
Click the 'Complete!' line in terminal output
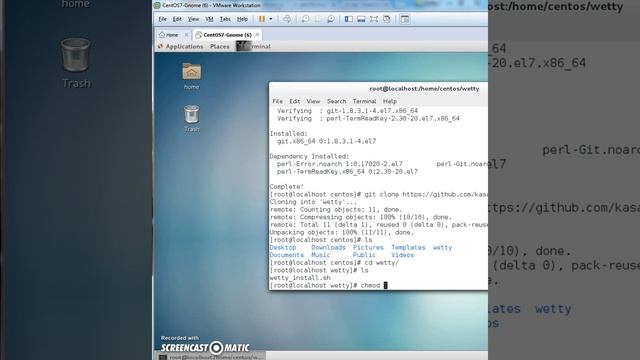point(287,187)
